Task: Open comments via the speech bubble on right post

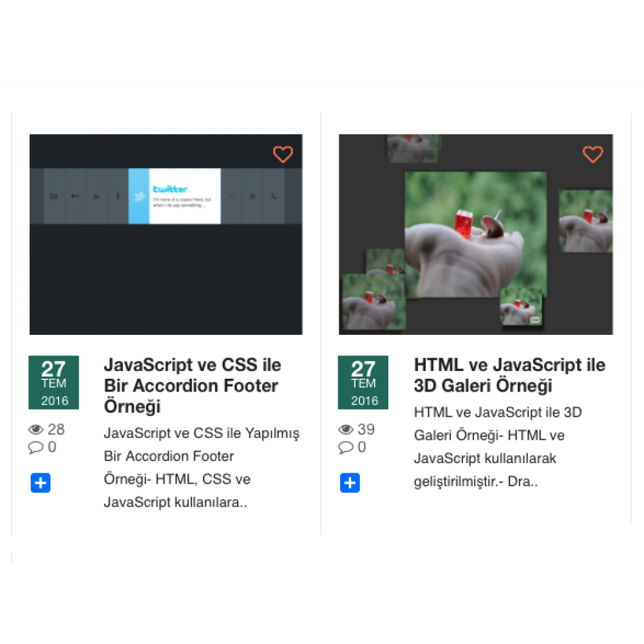Action: pos(346,448)
